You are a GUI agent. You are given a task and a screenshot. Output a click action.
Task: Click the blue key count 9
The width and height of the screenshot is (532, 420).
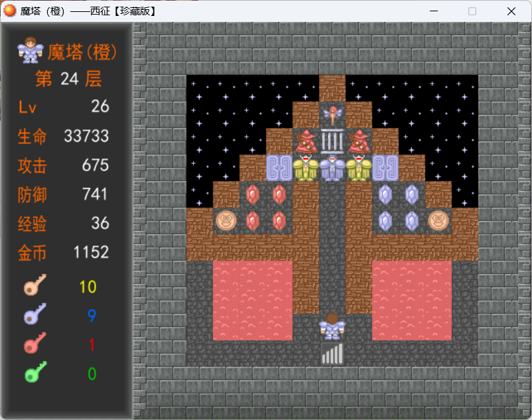[x=92, y=316]
